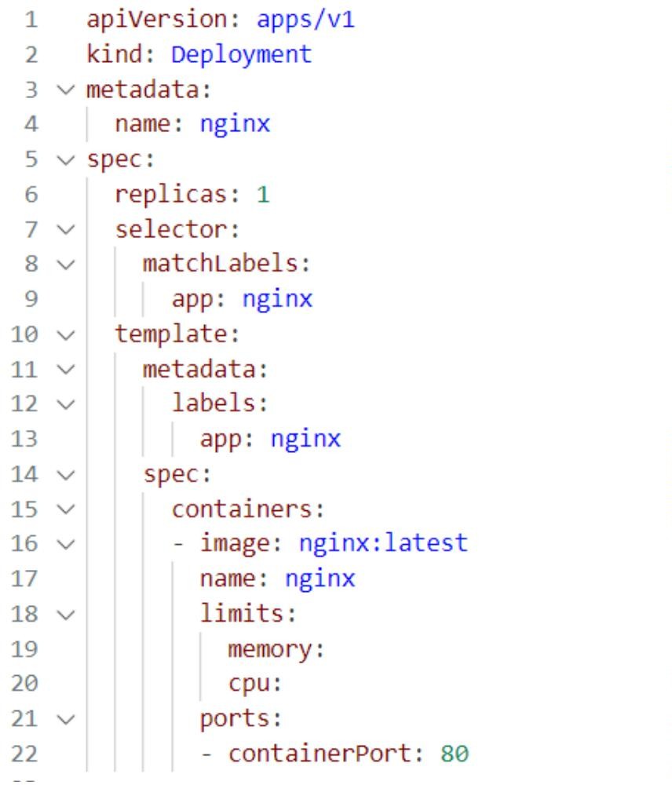
Task: Collapse the image nginx:latest list item
Action: [x=66, y=544]
